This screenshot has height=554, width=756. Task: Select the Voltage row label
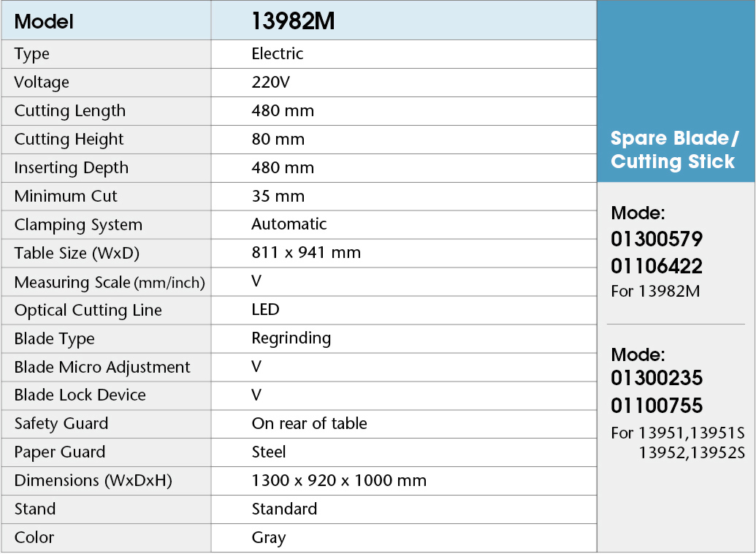pos(42,83)
